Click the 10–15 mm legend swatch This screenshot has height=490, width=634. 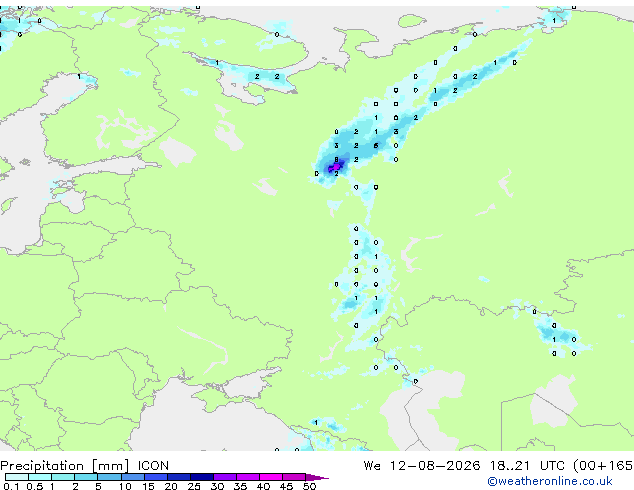click(x=132, y=477)
